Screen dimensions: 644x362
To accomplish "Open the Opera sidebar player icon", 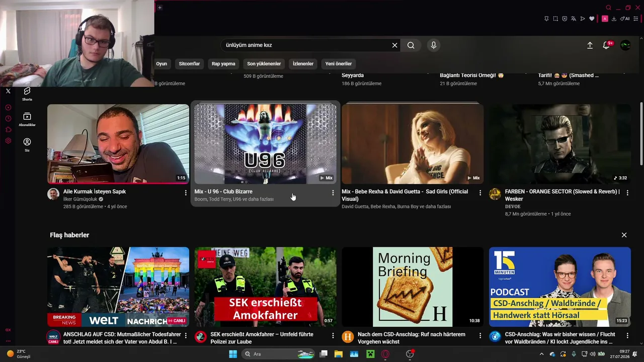I will [8, 108].
